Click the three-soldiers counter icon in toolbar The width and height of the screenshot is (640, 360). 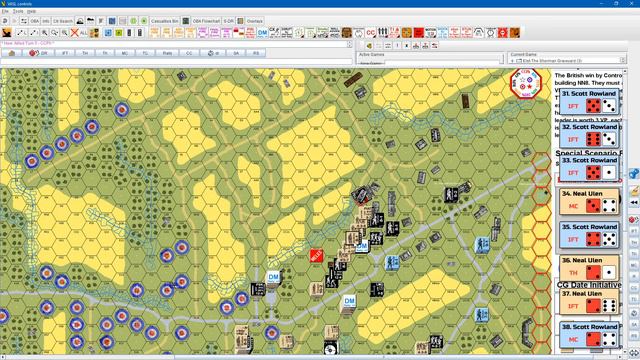382,33
